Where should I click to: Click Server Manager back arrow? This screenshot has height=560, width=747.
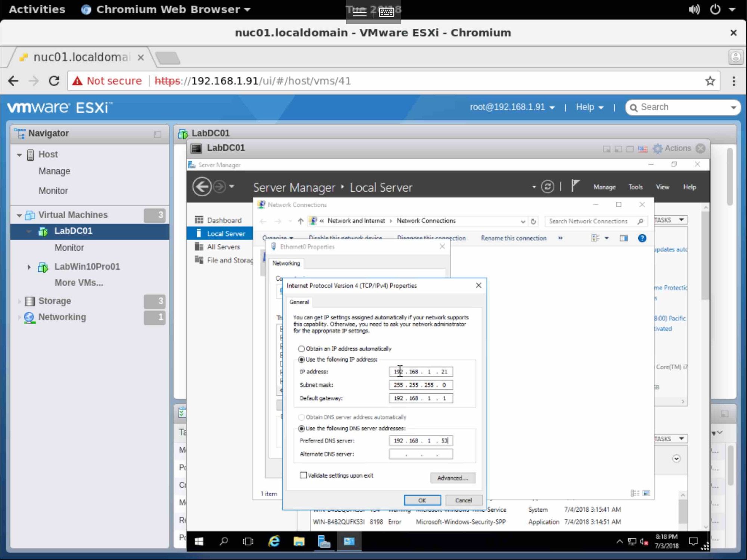202,186
